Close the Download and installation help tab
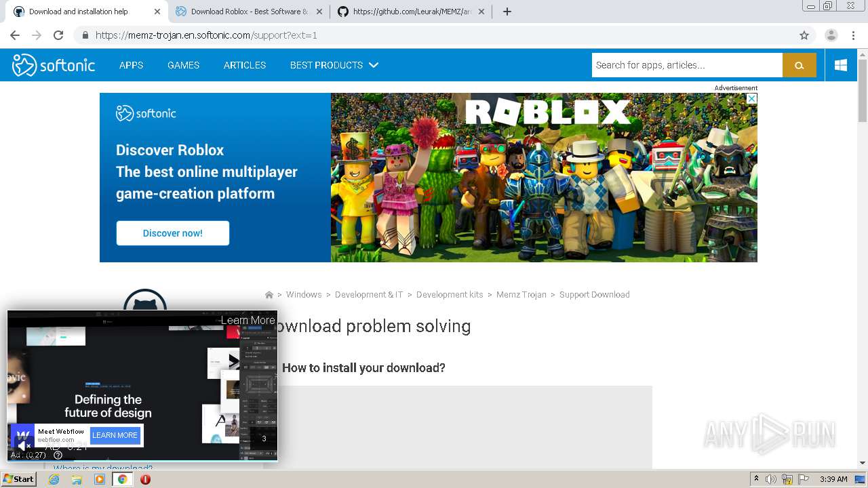The width and height of the screenshot is (868, 488). coord(157,12)
